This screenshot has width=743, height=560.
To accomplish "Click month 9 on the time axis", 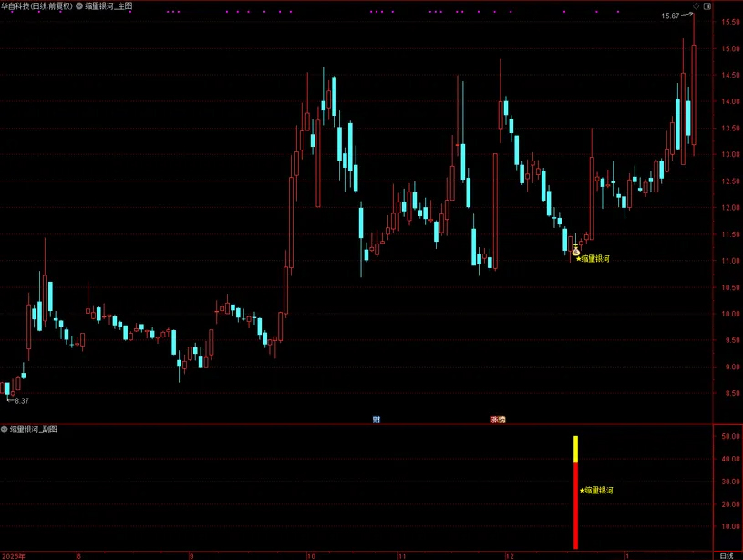I will coord(191,555).
